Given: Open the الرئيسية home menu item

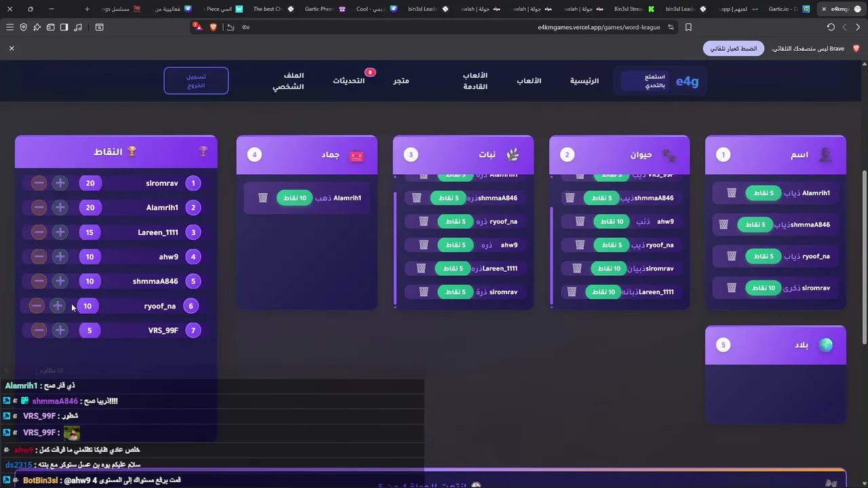Looking at the screenshot, I should [x=585, y=81].
